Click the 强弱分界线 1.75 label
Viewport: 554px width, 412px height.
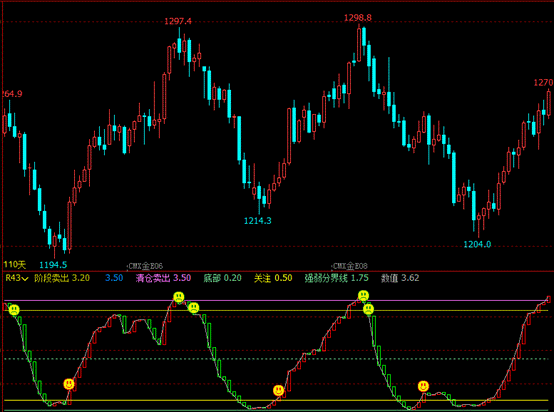336,278
